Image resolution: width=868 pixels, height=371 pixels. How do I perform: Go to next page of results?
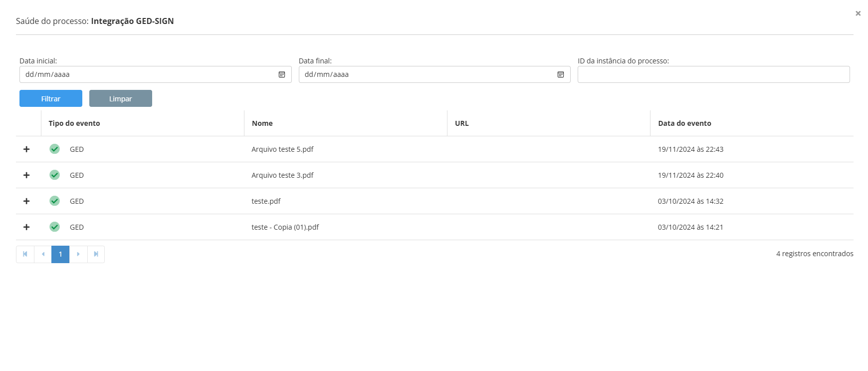click(78, 254)
